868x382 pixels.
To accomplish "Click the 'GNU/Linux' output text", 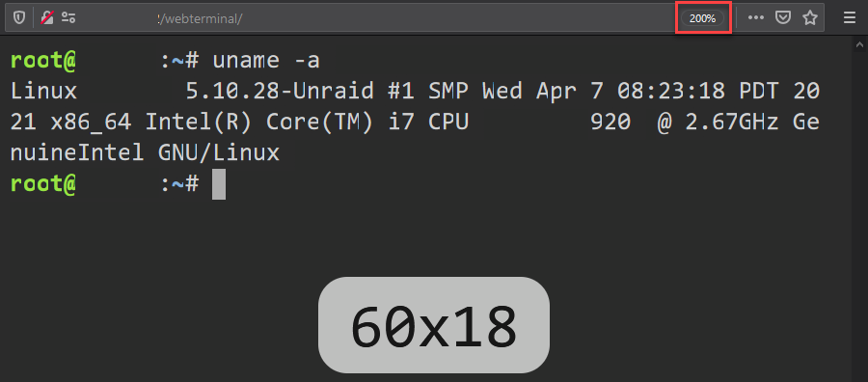I will point(219,153).
